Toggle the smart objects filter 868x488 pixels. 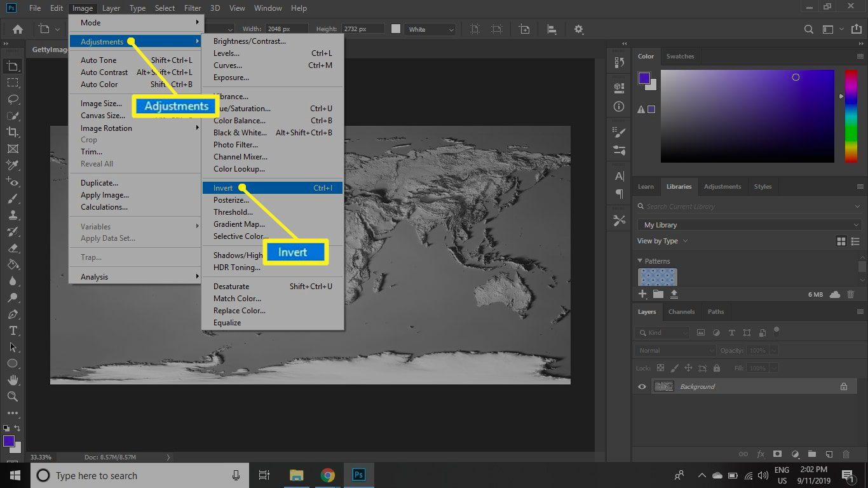click(x=762, y=332)
